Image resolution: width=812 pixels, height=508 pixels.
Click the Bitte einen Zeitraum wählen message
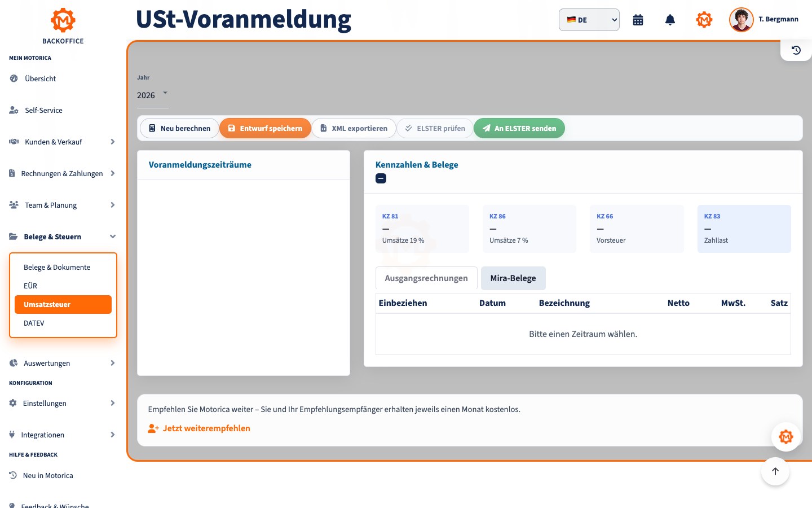click(x=583, y=334)
